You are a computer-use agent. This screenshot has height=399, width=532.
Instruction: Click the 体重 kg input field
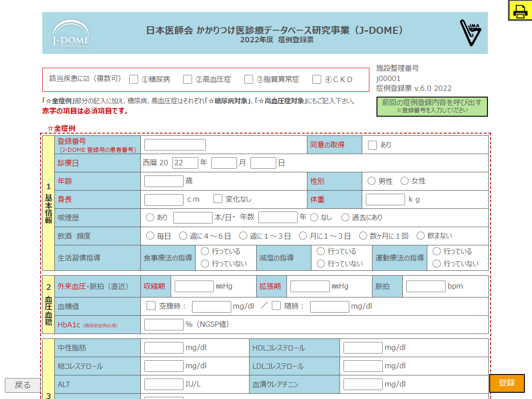[x=385, y=199]
